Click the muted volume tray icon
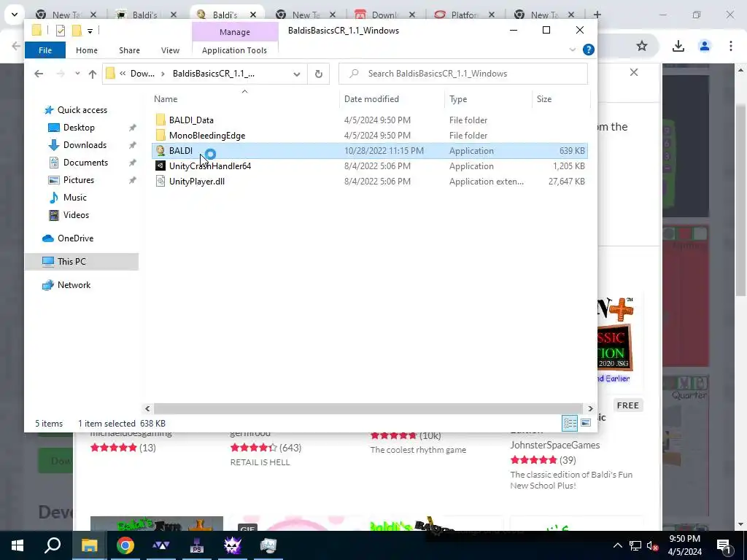This screenshot has width=747, height=560. 651,545
